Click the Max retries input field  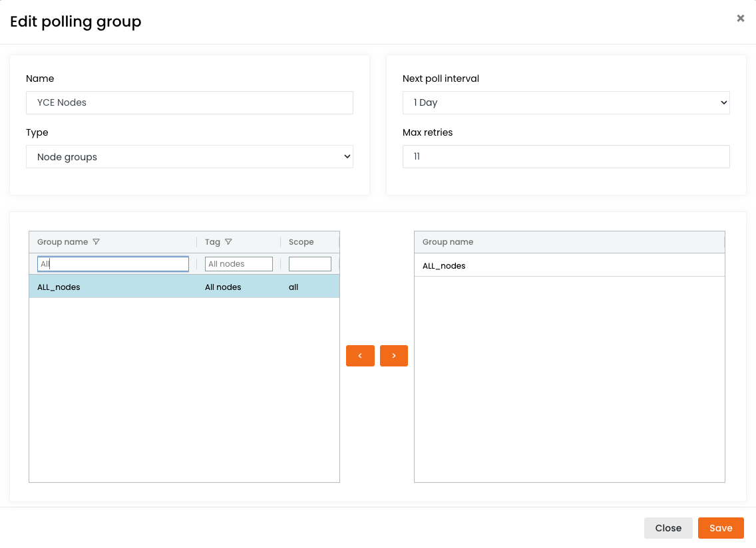coord(566,157)
